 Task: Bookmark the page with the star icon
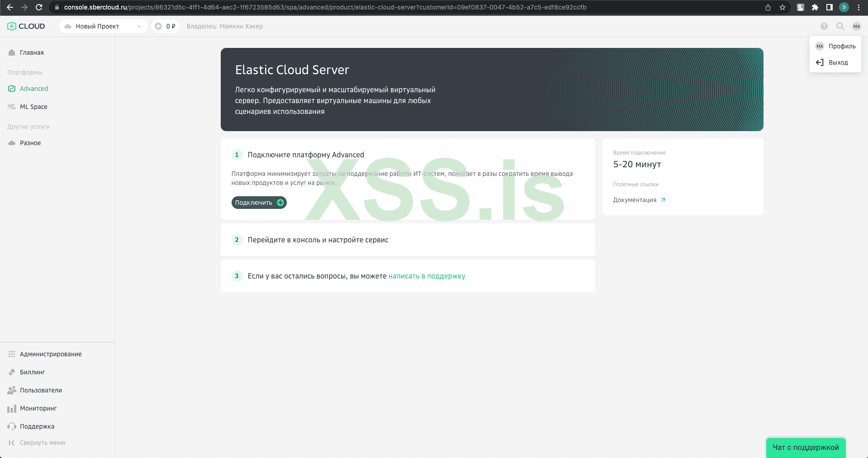(783, 7)
